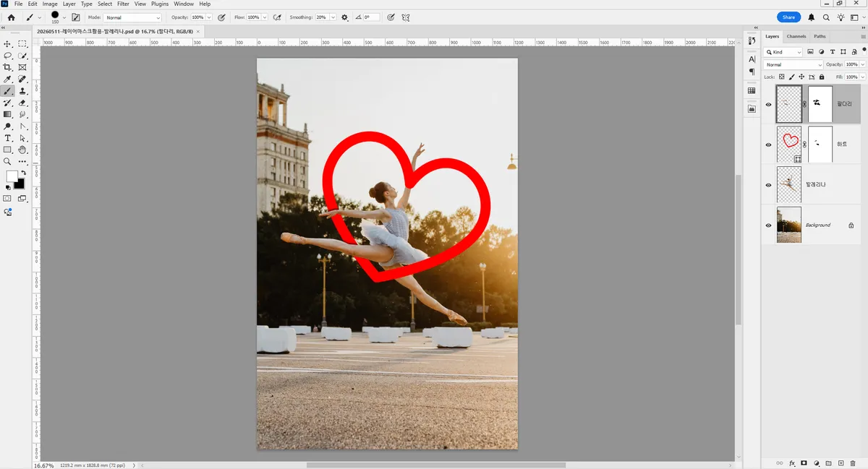Open the brush Mode dropdown

pyautogui.click(x=133, y=17)
